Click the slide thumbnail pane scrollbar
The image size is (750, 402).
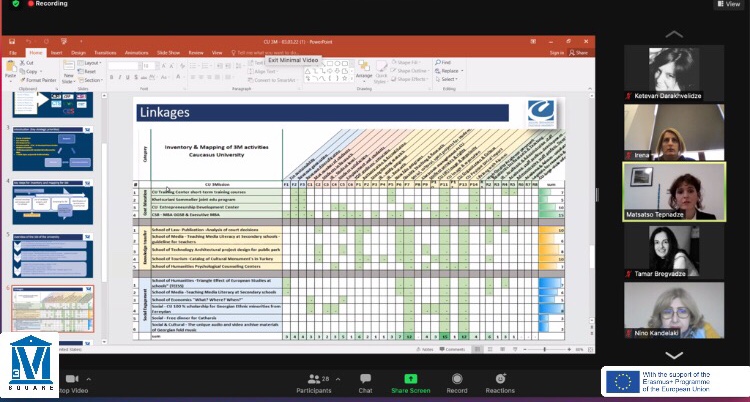coord(103,211)
